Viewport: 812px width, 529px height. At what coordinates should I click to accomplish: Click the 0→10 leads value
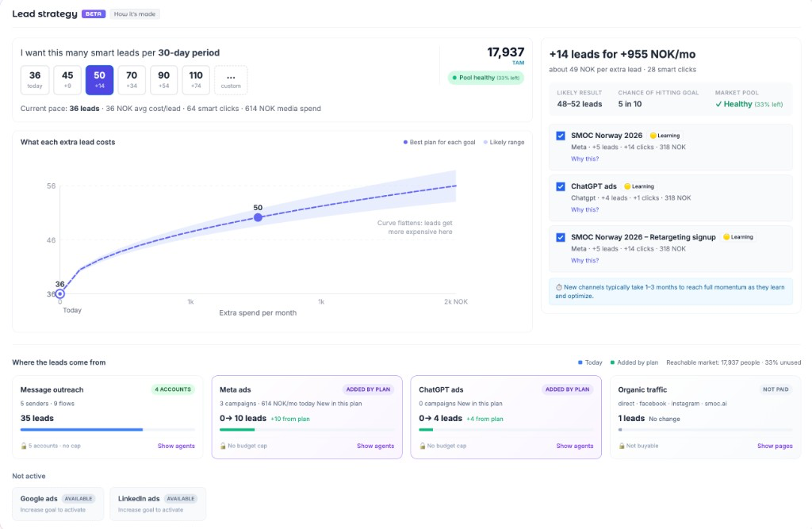tap(243, 418)
